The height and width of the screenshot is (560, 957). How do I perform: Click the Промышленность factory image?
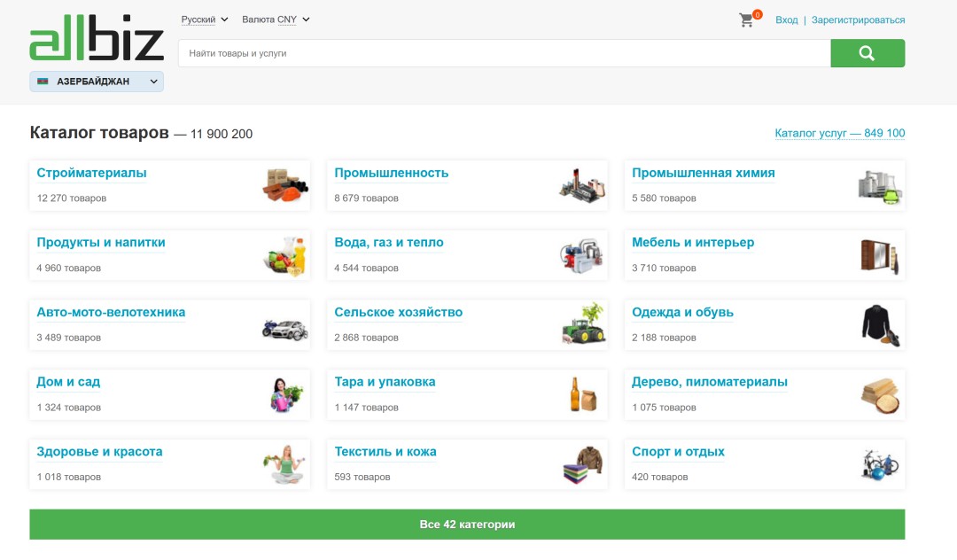(x=582, y=185)
